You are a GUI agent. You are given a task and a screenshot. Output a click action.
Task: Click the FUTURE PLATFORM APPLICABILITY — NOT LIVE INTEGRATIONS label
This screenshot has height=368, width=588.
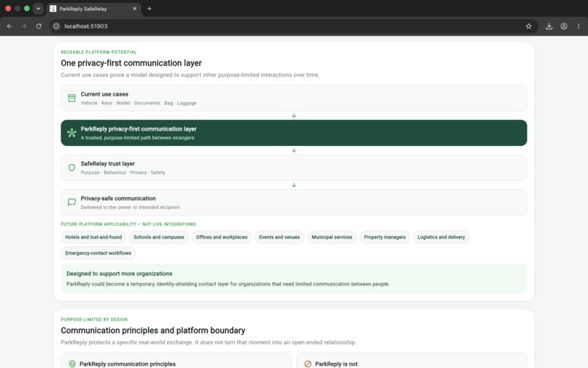click(x=128, y=224)
